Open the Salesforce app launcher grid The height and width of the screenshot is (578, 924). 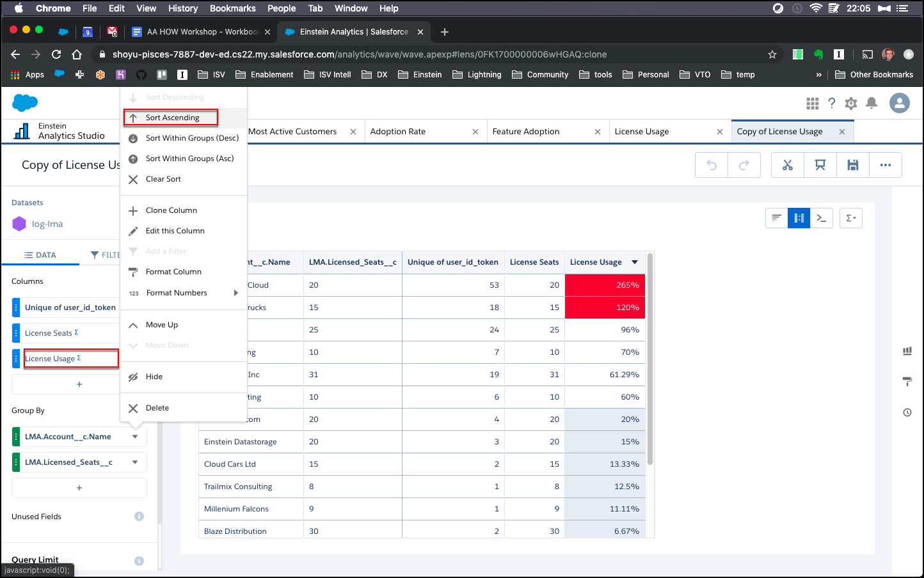point(813,103)
